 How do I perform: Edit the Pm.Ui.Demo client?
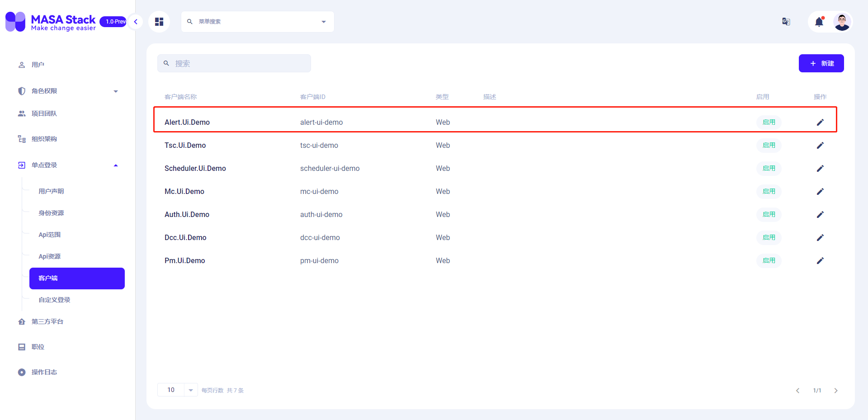[x=820, y=260]
